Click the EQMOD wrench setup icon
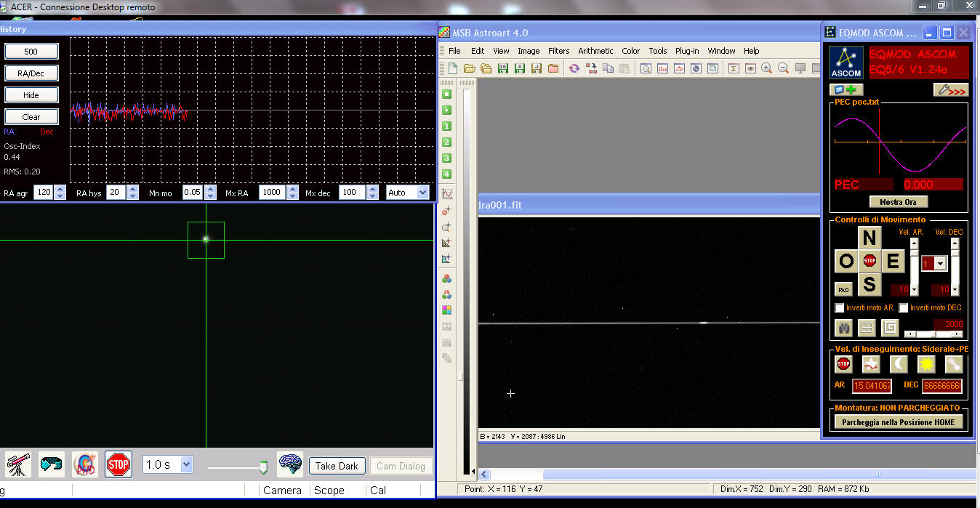The image size is (980, 508). (950, 90)
